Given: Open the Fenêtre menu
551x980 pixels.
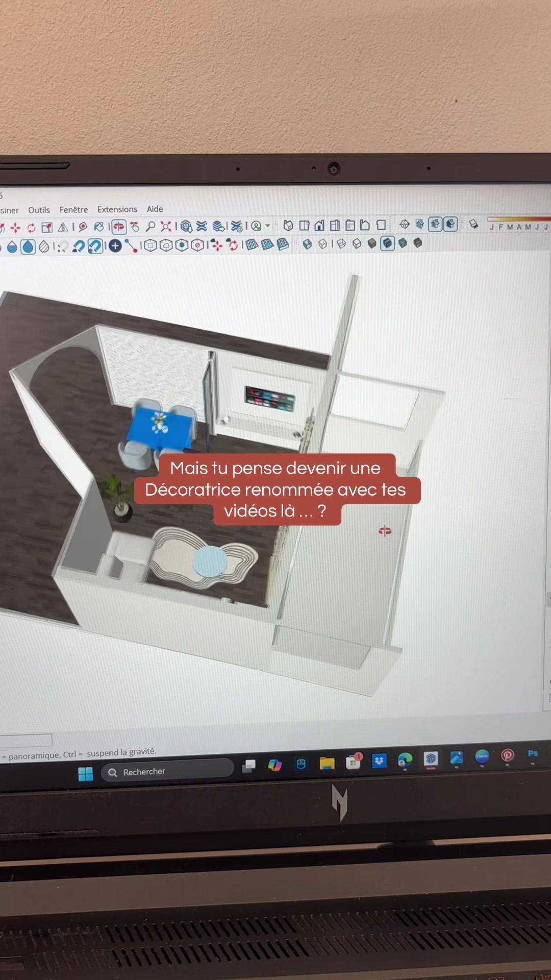Looking at the screenshot, I should click(x=73, y=209).
